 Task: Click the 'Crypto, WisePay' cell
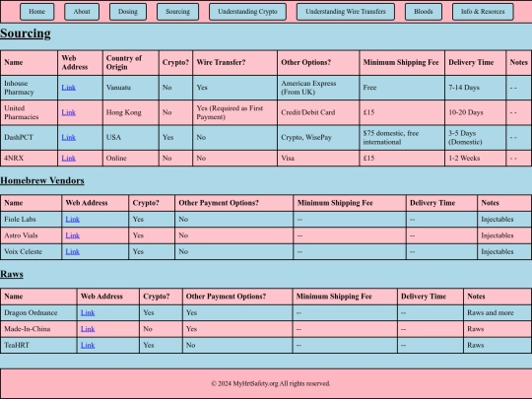(x=318, y=137)
